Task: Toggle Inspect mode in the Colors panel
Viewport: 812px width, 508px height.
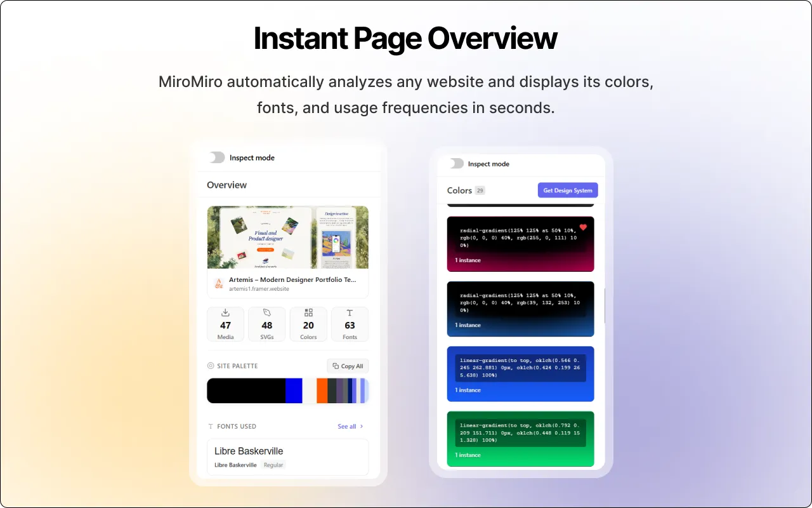Action: tap(456, 164)
